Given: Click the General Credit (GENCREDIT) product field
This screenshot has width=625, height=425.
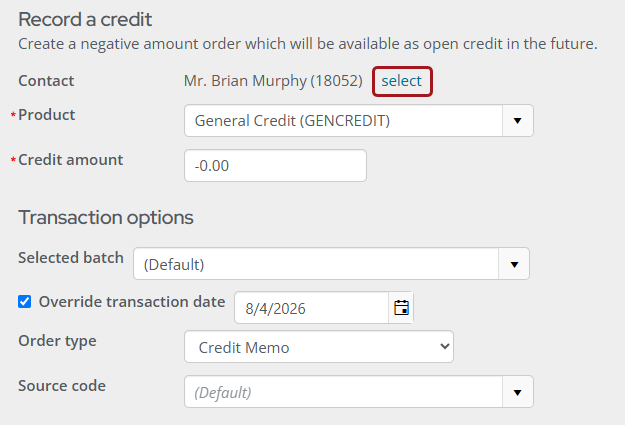Looking at the screenshot, I should (343, 121).
